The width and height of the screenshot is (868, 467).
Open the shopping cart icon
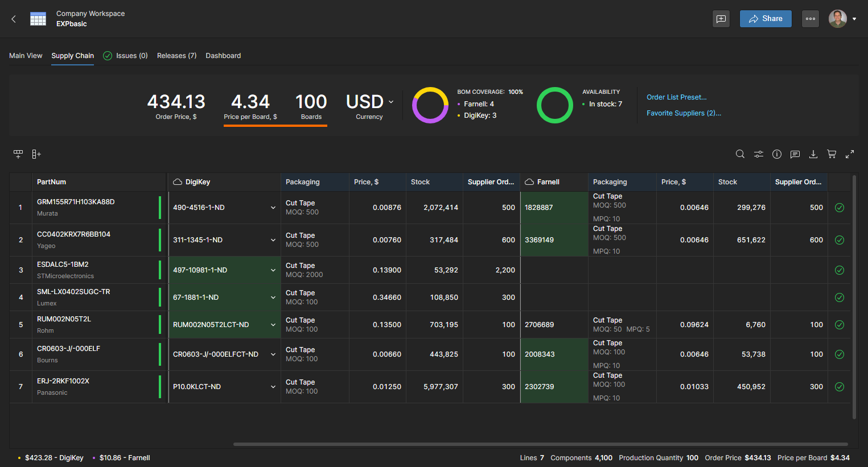(832, 154)
